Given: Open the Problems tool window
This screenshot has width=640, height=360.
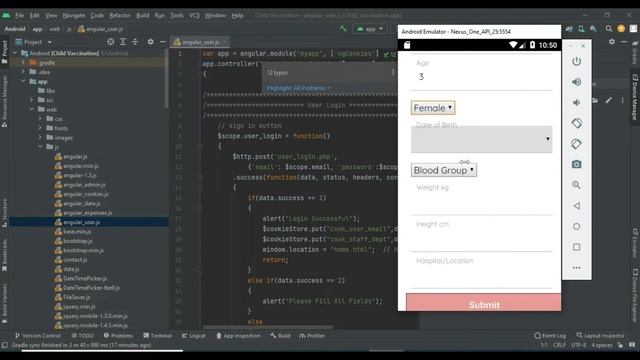Looking at the screenshot, I should 118,336.
